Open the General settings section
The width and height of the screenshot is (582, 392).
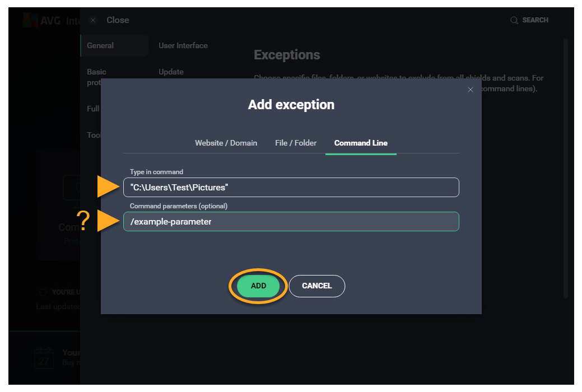coord(100,45)
